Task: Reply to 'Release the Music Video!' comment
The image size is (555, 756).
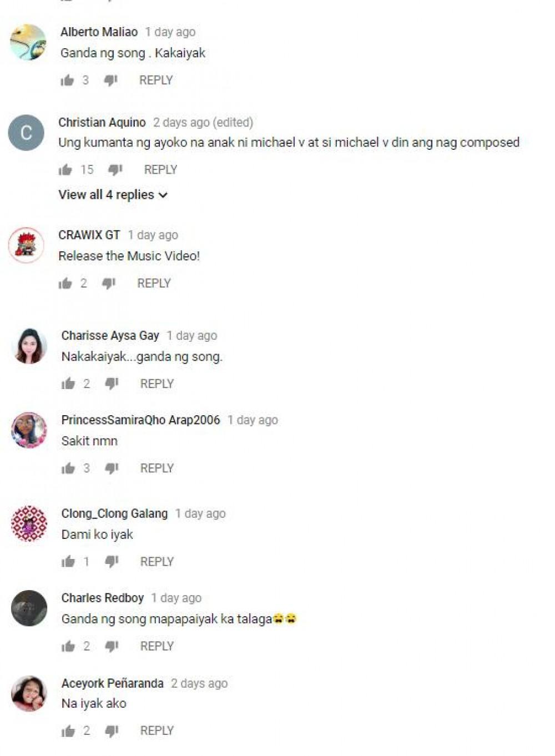Action: [154, 284]
